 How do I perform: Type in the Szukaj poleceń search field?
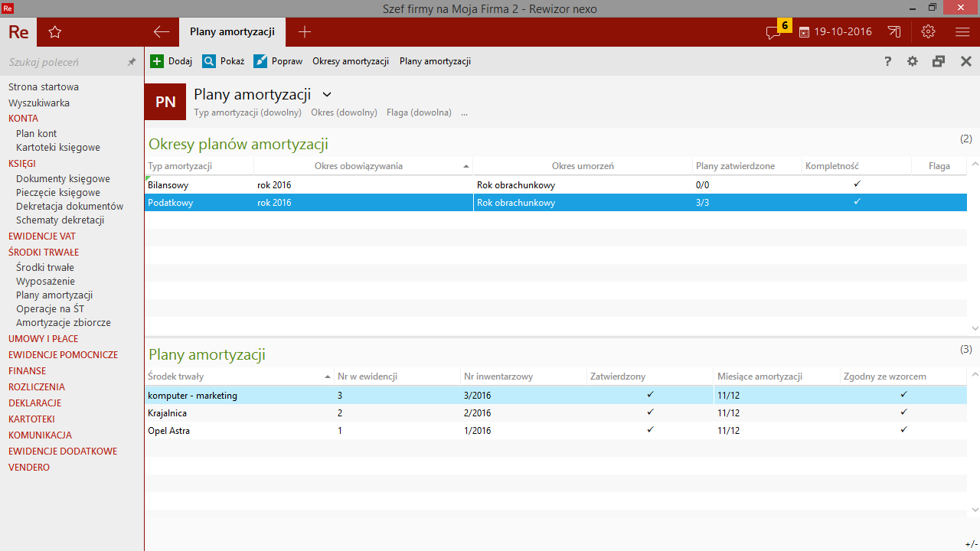click(61, 62)
